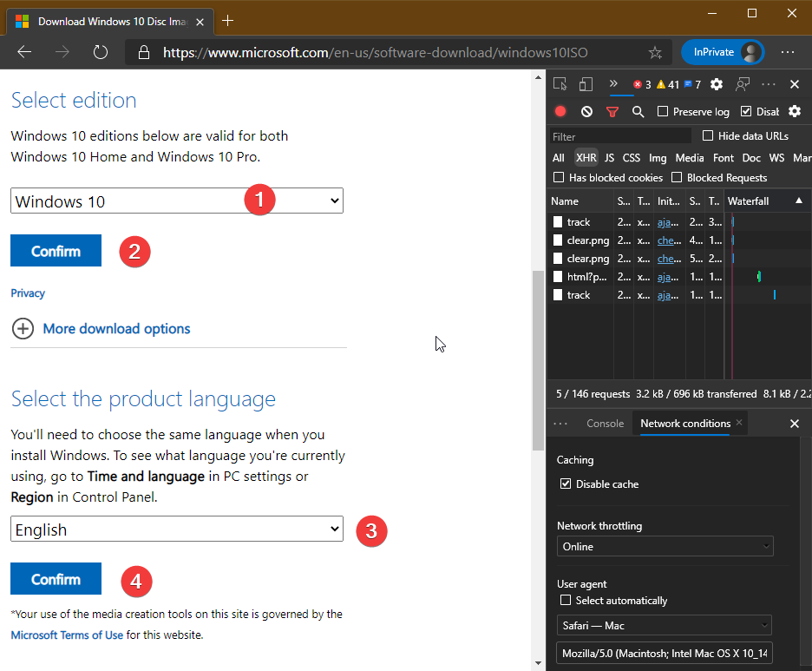
Task: Open the Privacy link
Action: [28, 293]
